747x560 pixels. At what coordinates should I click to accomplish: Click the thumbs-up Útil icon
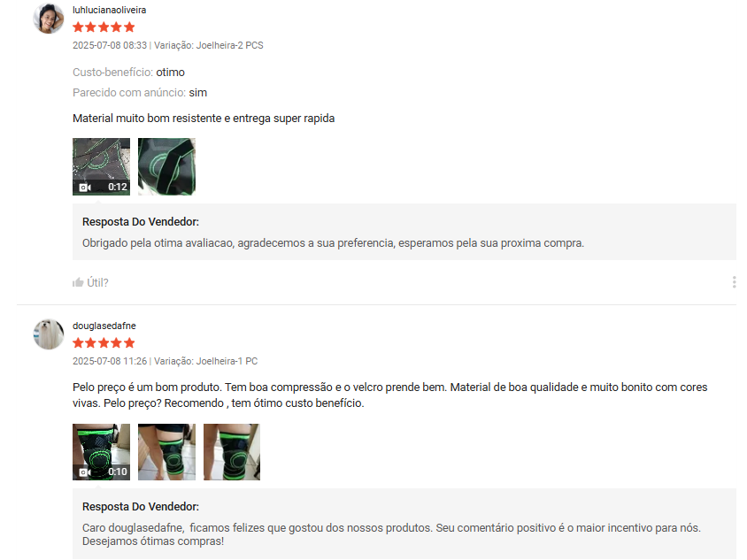(78, 282)
